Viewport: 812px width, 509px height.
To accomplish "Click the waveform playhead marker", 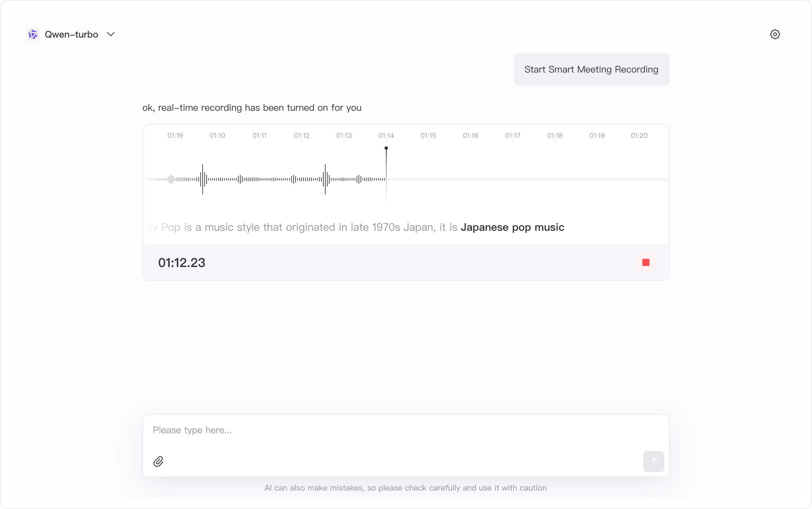I will coord(386,148).
